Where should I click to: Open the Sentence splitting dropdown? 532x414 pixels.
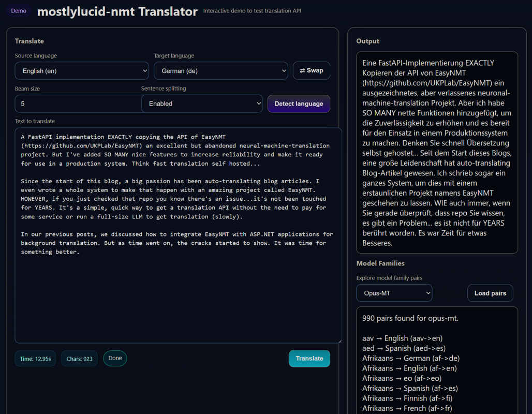tap(202, 103)
